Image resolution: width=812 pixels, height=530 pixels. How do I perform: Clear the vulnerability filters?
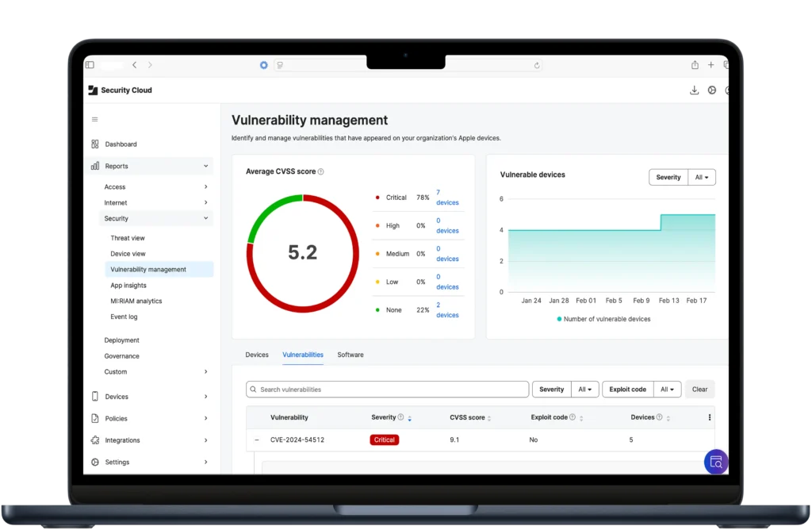[x=699, y=389]
